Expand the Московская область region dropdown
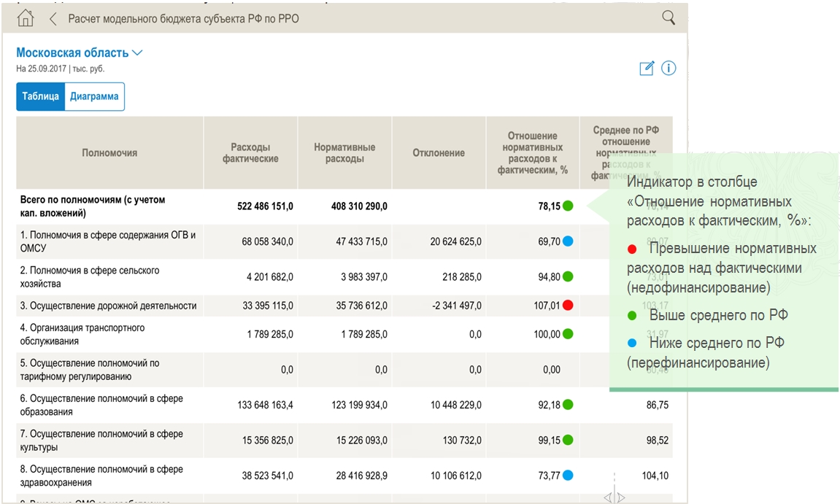The height and width of the screenshot is (504, 840). pos(80,53)
